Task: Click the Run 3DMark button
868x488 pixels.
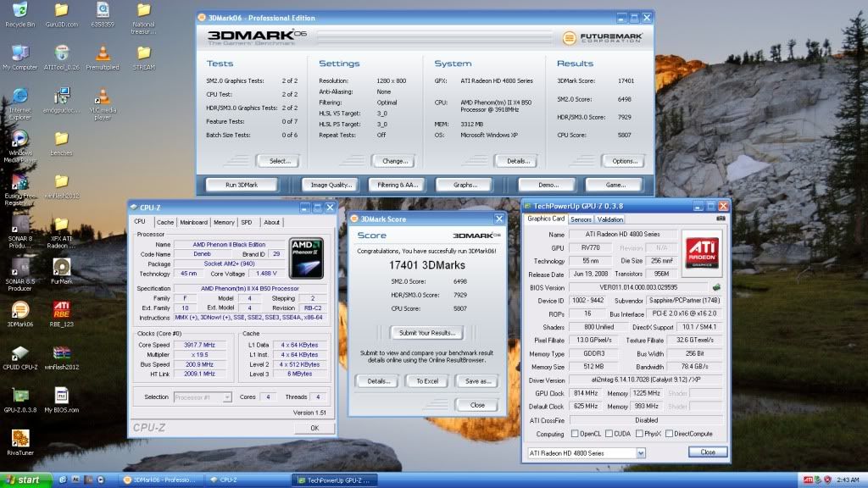Action: pos(242,185)
